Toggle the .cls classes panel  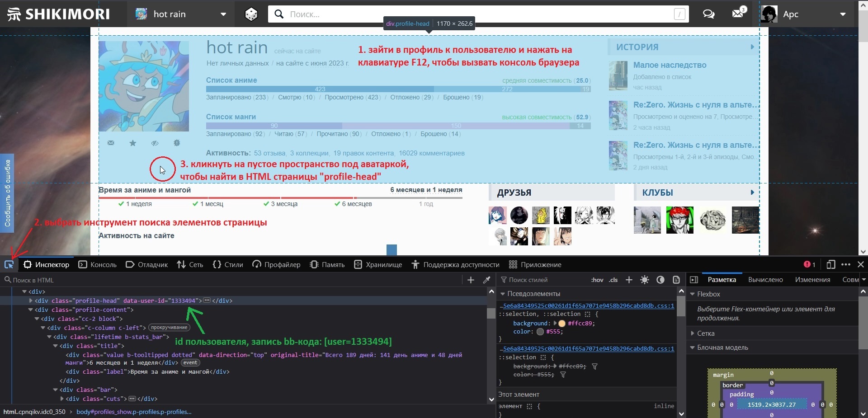point(613,280)
